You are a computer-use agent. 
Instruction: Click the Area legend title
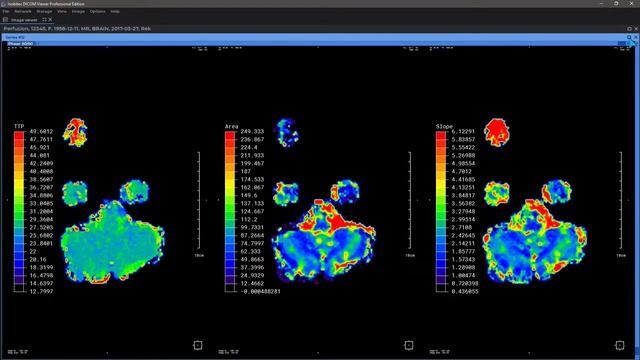(231, 127)
